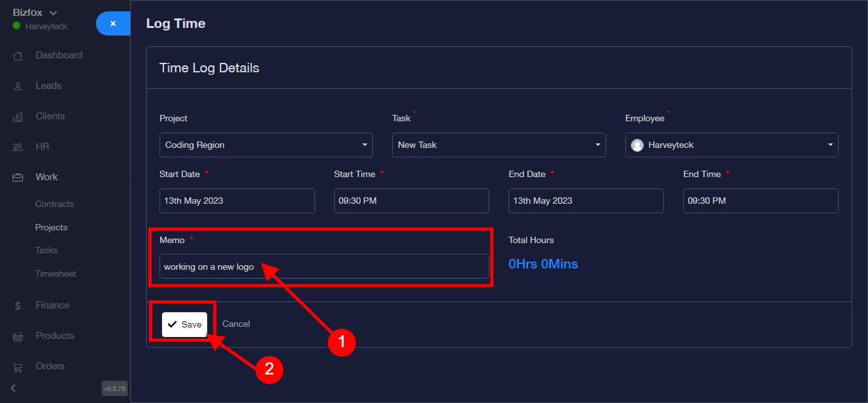Image resolution: width=868 pixels, height=403 pixels.
Task: Click the Memo text field
Action: click(324, 267)
